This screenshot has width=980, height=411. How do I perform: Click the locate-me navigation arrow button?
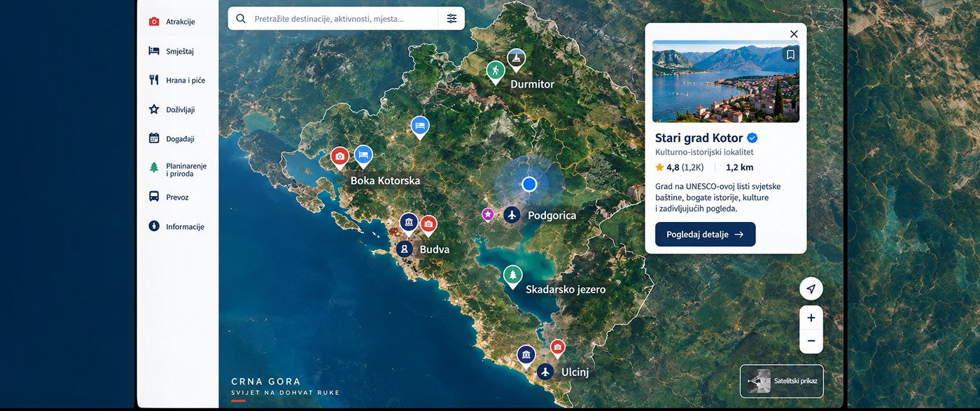pyautogui.click(x=811, y=289)
